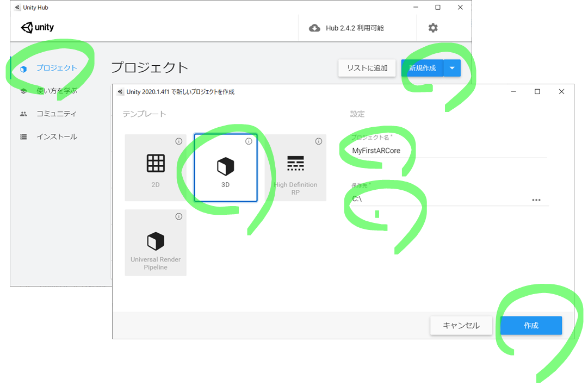Screen dimensions: 588x392
Task: Maximize the Unity Hub window
Action: (x=438, y=7)
